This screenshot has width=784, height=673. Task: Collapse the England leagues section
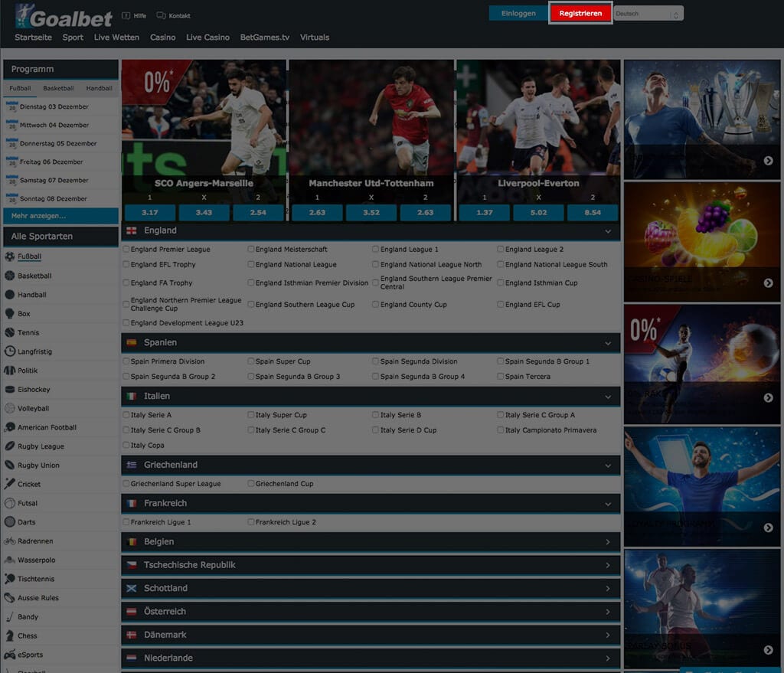(607, 230)
